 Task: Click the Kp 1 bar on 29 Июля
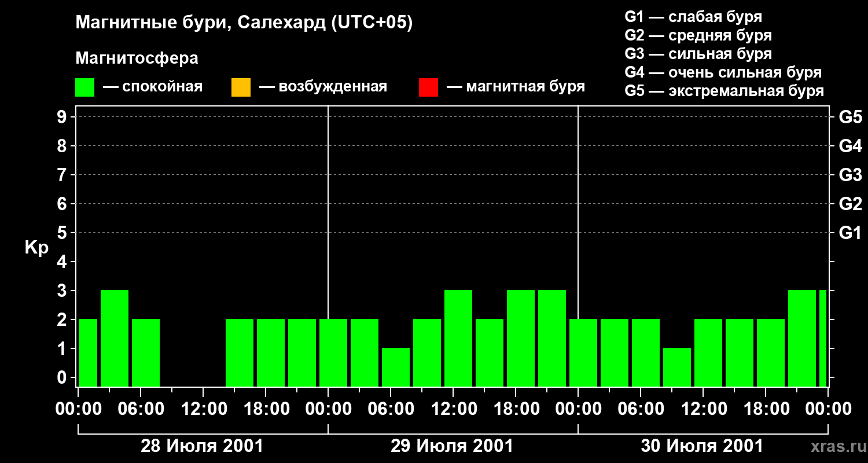click(396, 367)
